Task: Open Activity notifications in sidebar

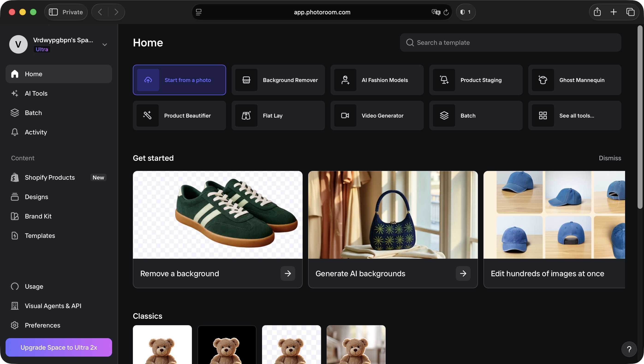Action: [59, 132]
